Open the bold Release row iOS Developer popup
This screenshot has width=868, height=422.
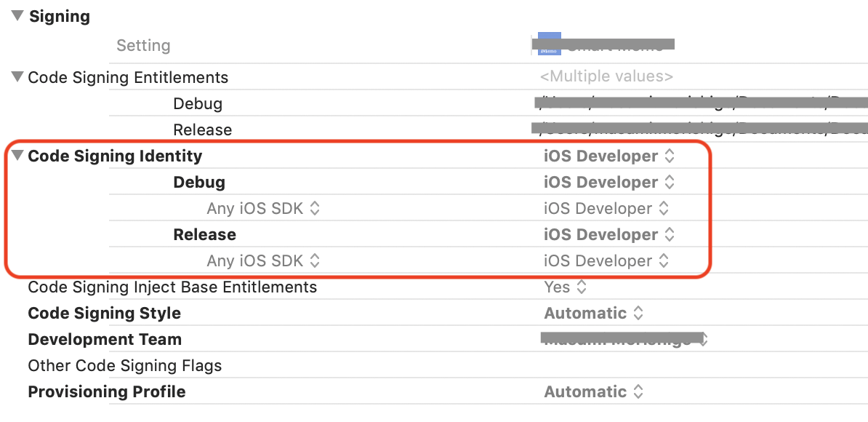609,234
